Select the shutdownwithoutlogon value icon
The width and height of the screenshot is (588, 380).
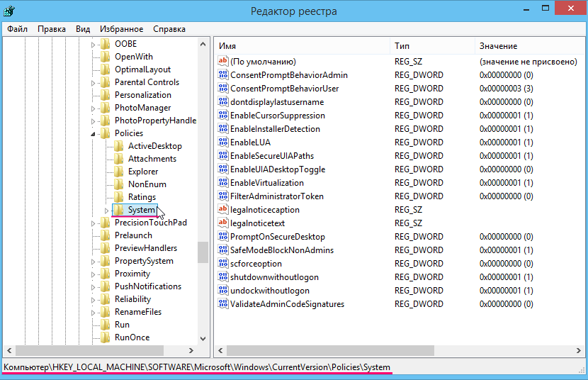coord(222,276)
